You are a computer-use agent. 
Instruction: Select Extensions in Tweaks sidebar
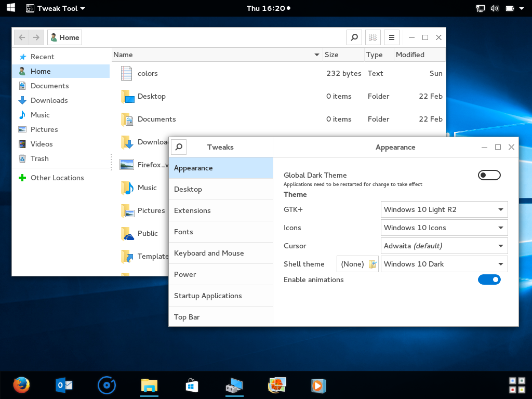pos(220,210)
